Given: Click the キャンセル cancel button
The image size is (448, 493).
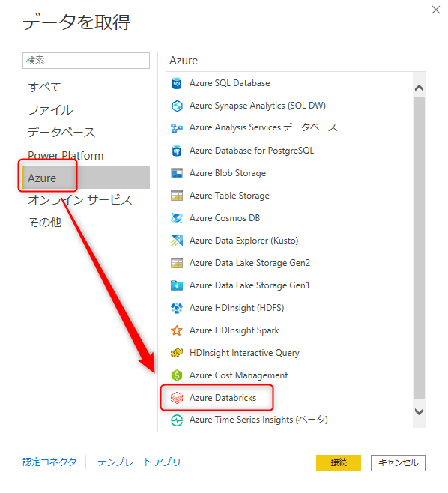Looking at the screenshot, I should click(x=398, y=463).
